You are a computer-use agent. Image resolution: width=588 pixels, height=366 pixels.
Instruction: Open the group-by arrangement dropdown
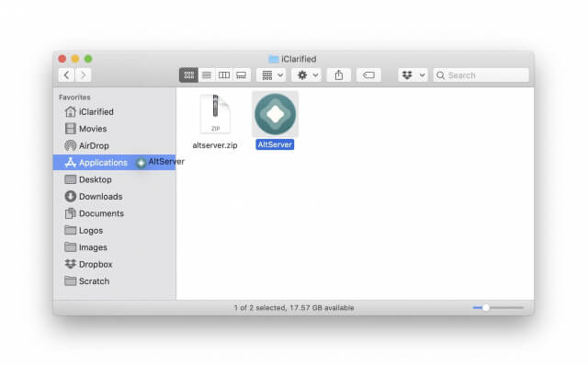[272, 75]
